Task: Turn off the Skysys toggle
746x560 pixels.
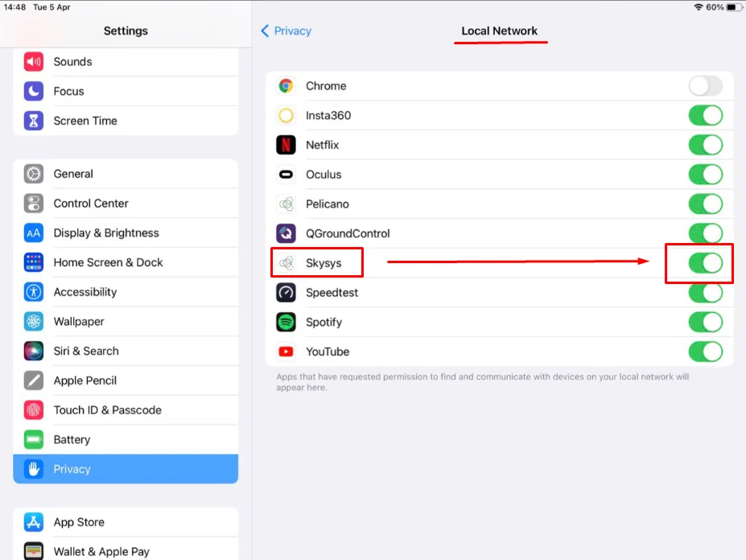Action: pos(706,263)
